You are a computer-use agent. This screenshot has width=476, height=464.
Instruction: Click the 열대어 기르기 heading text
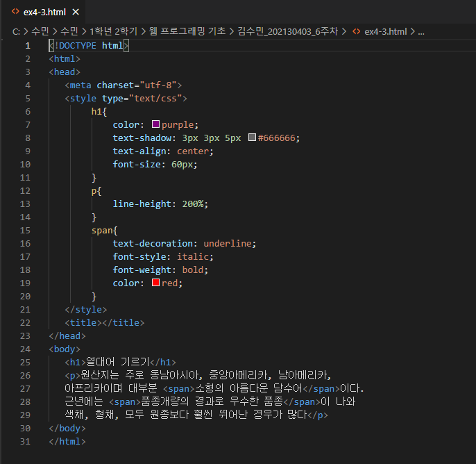(118, 362)
